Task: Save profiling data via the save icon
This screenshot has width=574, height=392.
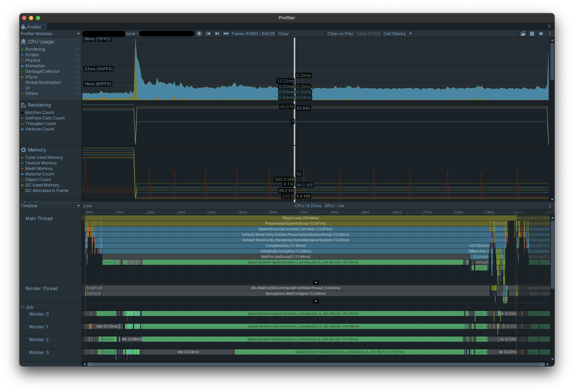Action: 532,34
